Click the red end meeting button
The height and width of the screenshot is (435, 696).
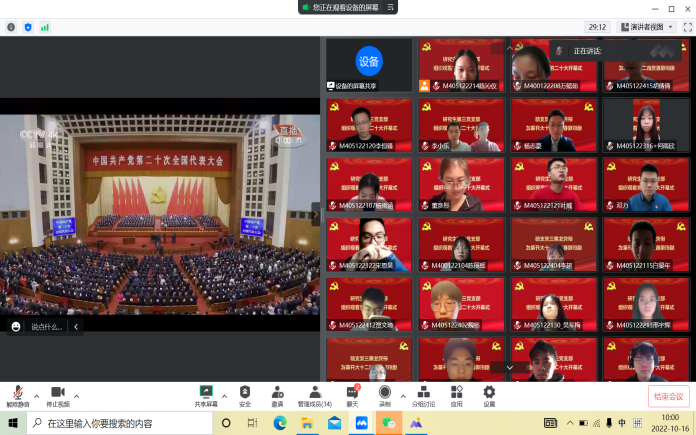(x=668, y=395)
